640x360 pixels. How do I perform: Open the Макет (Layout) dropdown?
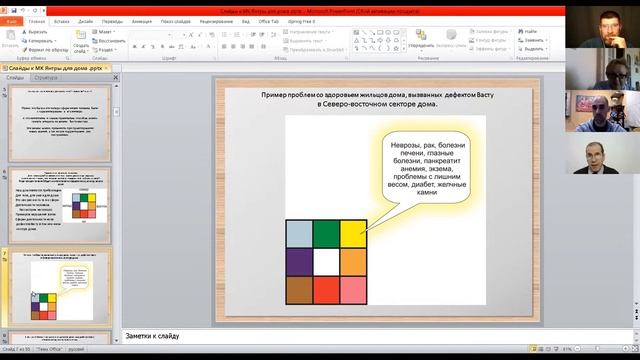coord(104,32)
